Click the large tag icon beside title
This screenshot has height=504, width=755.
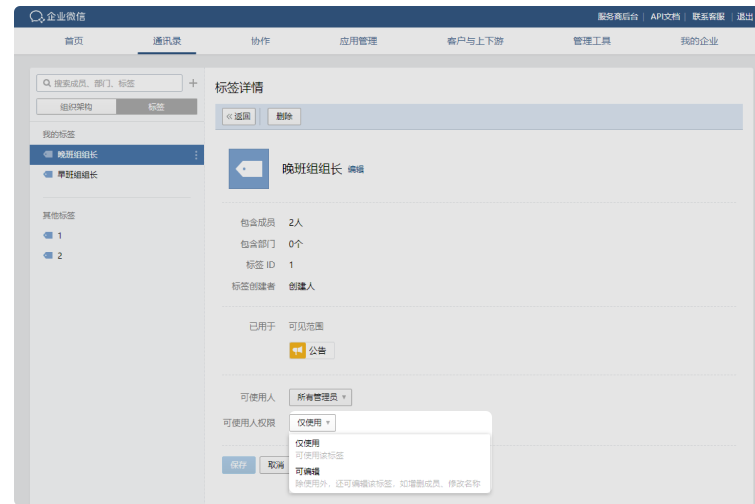248,169
